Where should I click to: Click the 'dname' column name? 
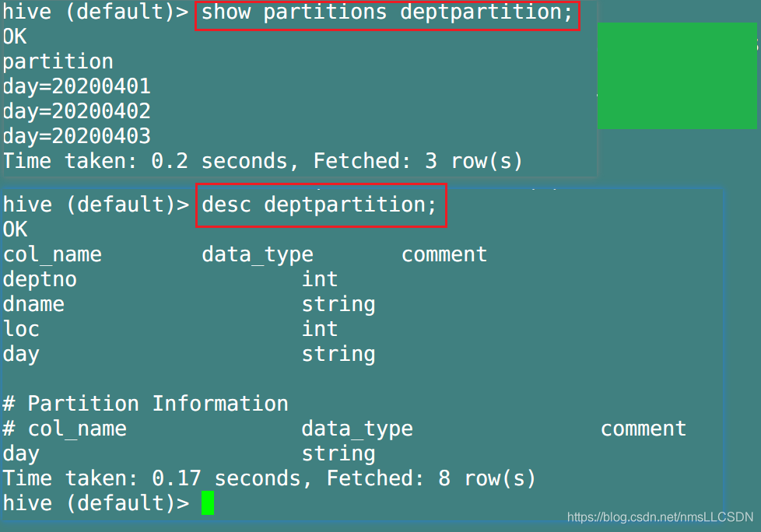click(33, 305)
